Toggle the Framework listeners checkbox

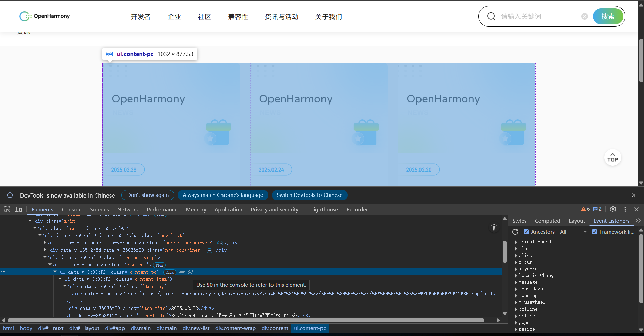[x=594, y=232]
